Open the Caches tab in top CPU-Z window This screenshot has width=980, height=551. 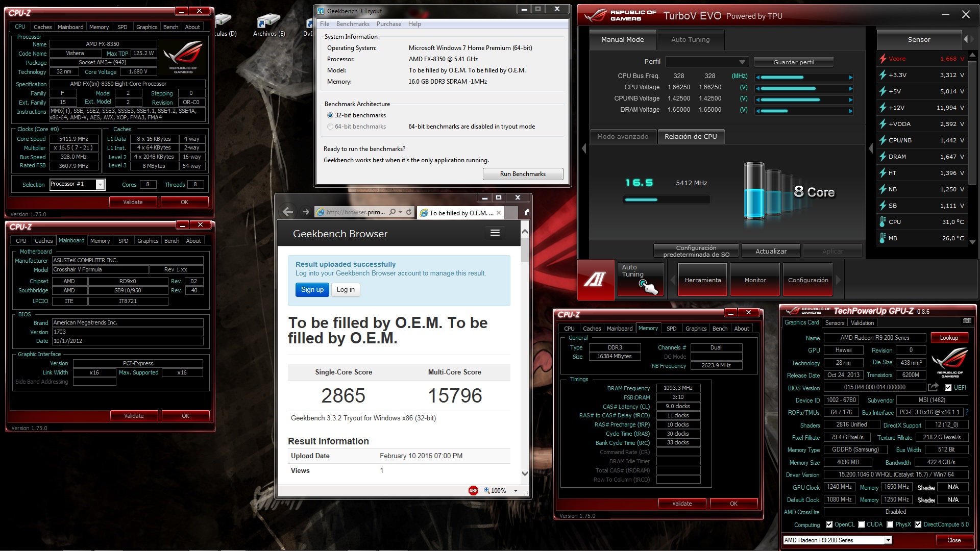(43, 27)
